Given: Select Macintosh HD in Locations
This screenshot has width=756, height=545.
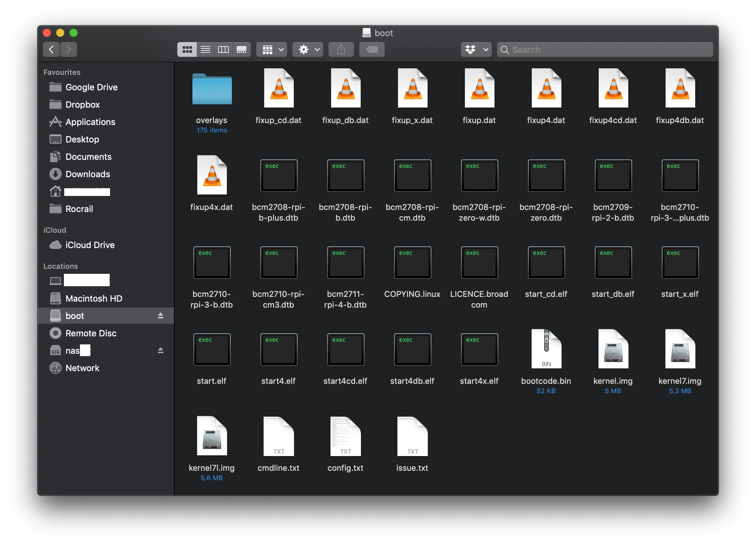Looking at the screenshot, I should point(94,299).
